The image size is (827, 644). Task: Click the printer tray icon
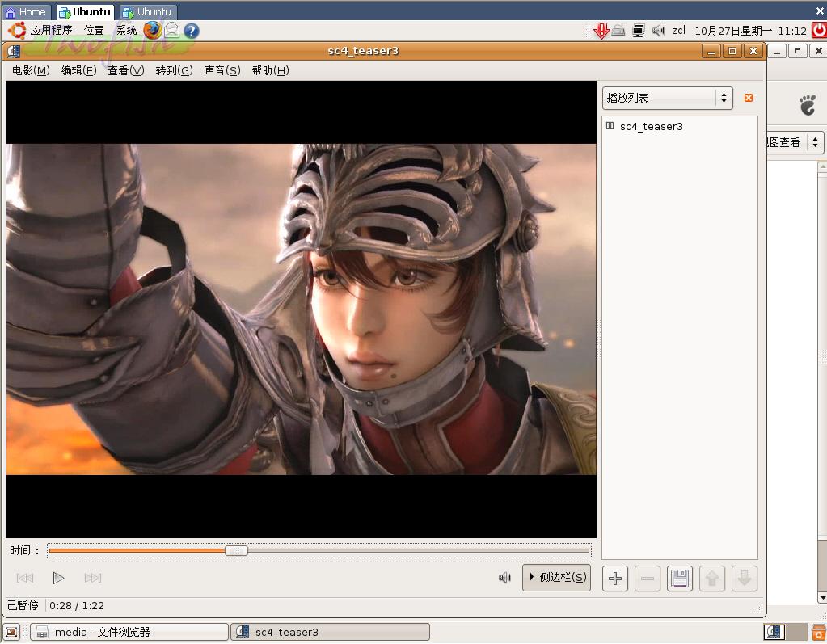point(618,31)
